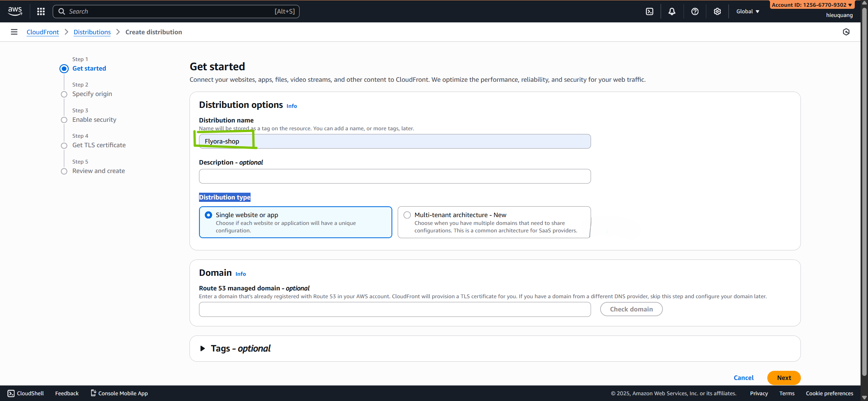868x401 pixels.
Task: Click the AWS logo home icon
Action: 15,11
